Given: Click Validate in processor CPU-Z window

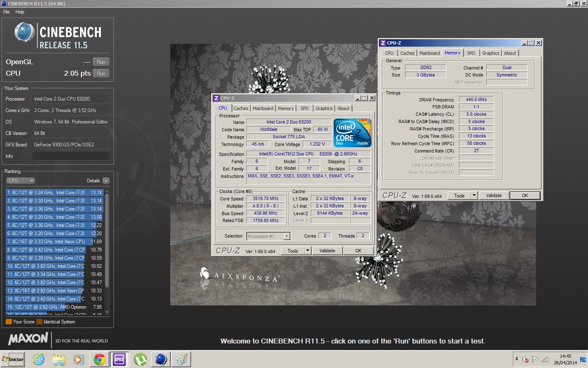Looking at the screenshot, I should tap(327, 251).
